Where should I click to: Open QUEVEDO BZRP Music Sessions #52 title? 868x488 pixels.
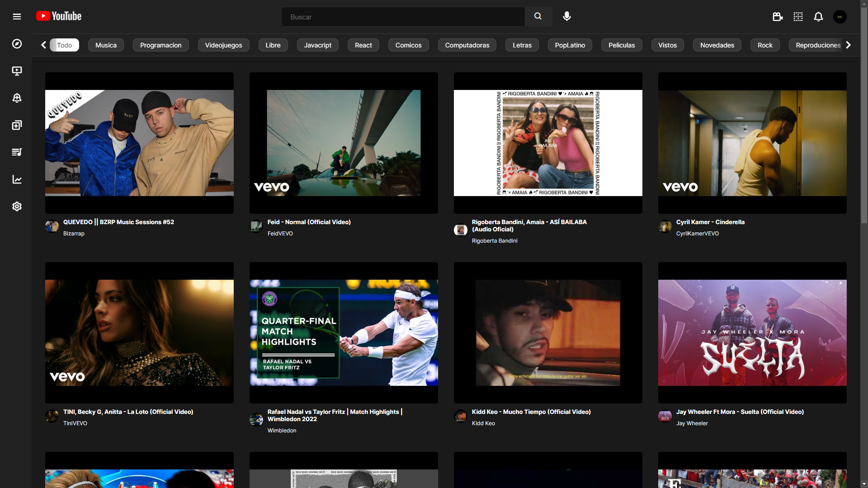[118, 222]
